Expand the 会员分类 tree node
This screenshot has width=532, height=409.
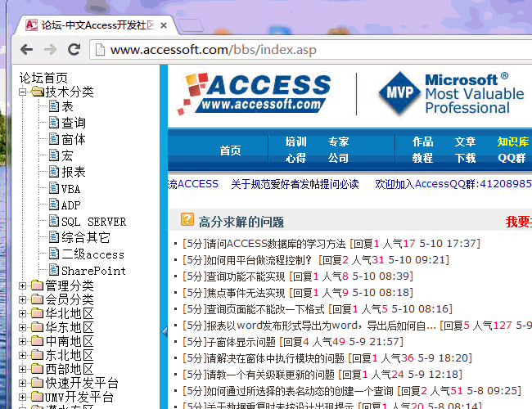(22, 300)
